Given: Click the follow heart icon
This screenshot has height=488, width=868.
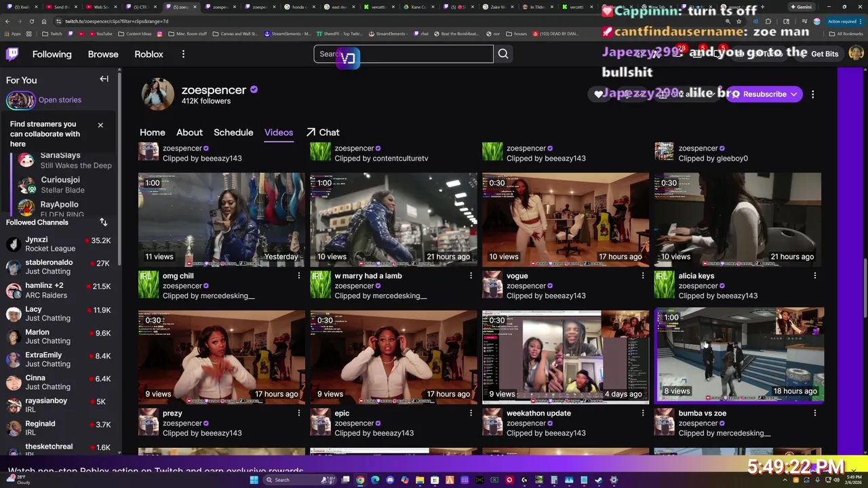Looking at the screenshot, I should [598, 94].
